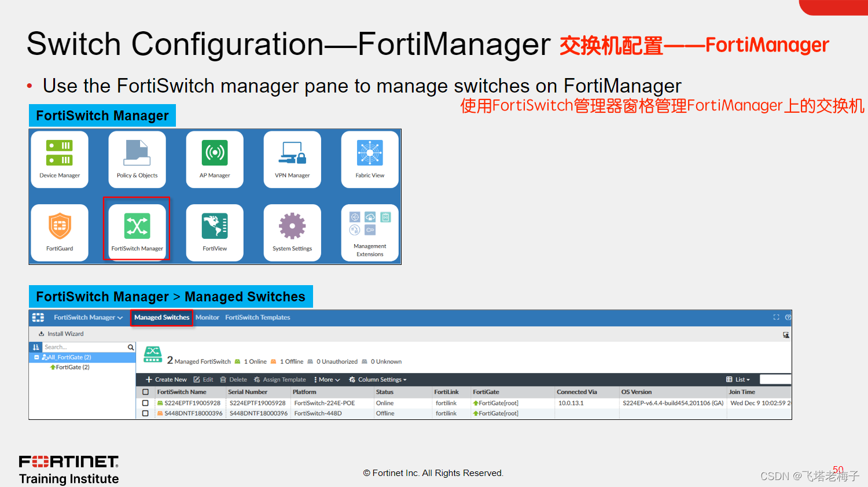Click the System Settings gear icon
Image resolution: width=868 pixels, height=487 pixels.
292,233
